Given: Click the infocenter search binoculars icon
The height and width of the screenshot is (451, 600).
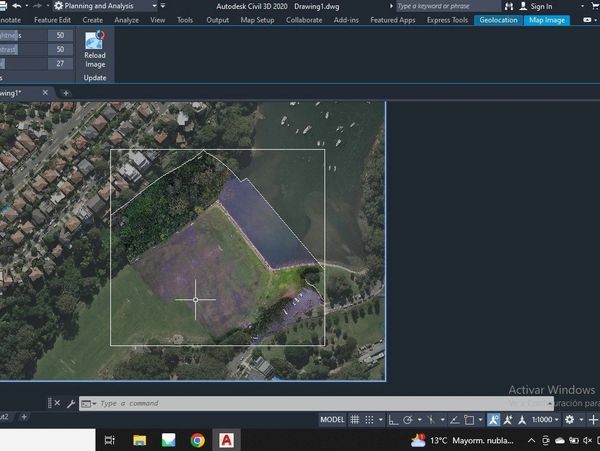Looking at the screenshot, I should click(507, 6).
